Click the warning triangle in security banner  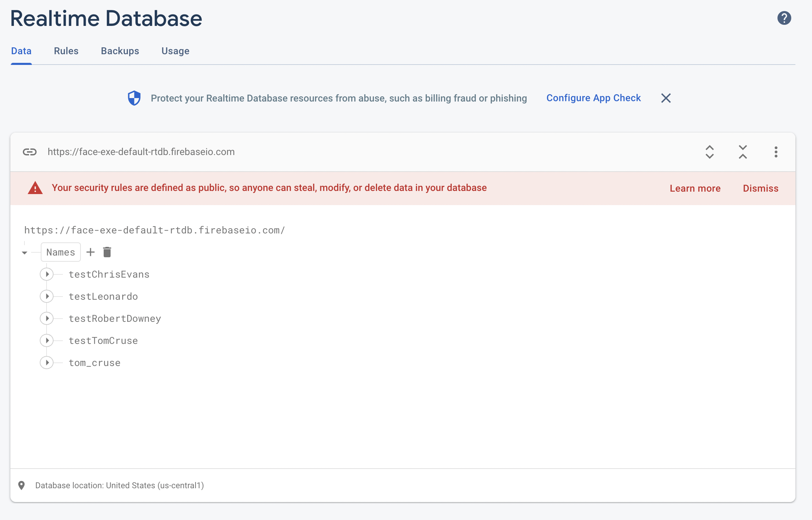tap(35, 187)
